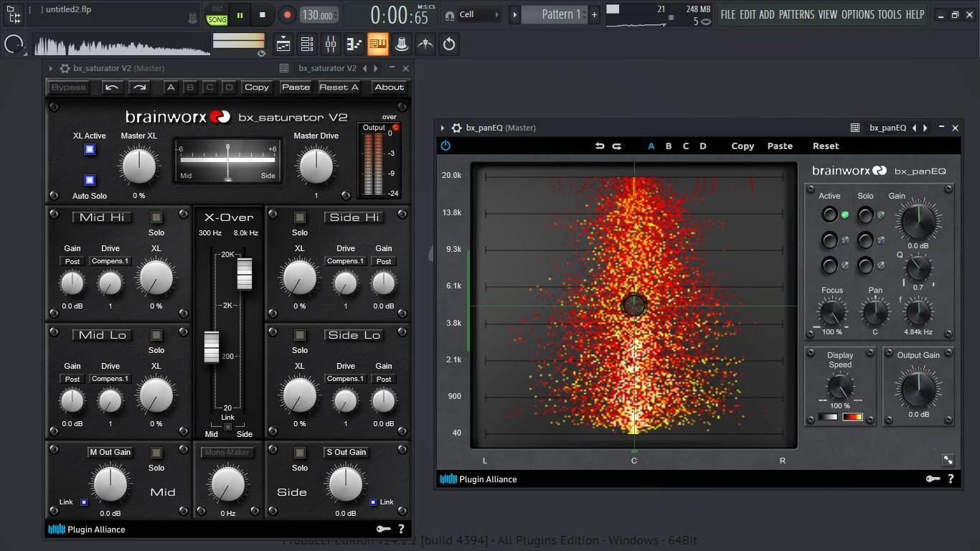Toggle first Solo band button in bx_panEQ
The image size is (980, 551).
click(865, 215)
